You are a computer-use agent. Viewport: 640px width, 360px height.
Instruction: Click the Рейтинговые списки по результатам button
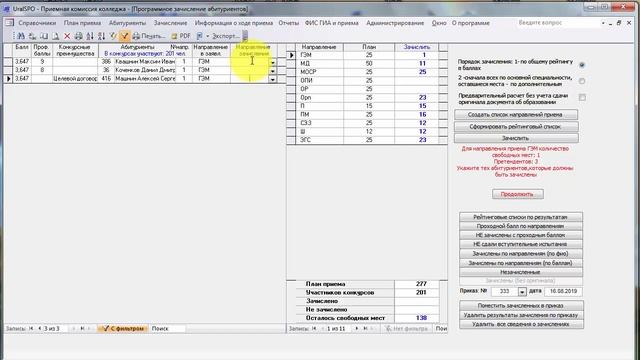(521, 217)
